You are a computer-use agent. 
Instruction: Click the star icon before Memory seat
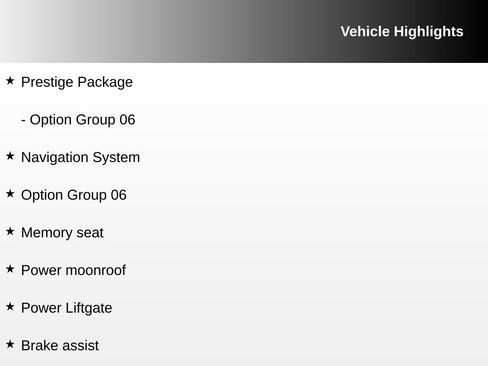coord(10,231)
